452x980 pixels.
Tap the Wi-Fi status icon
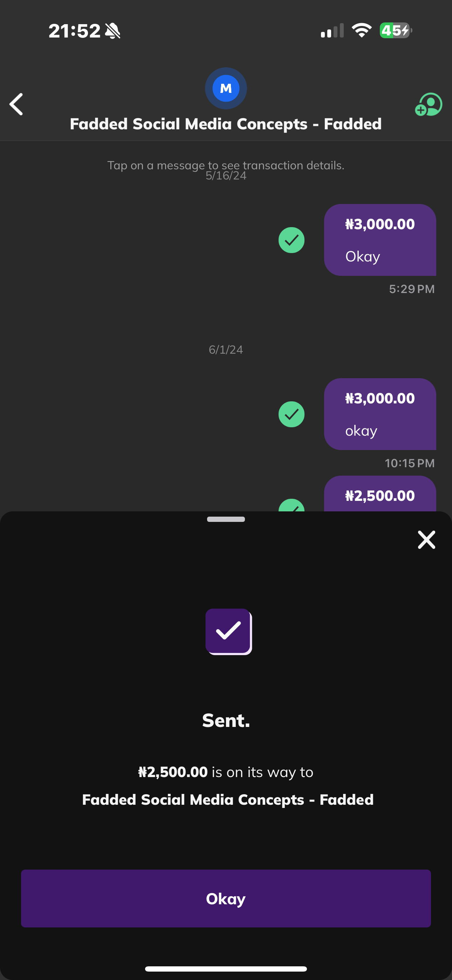[362, 30]
